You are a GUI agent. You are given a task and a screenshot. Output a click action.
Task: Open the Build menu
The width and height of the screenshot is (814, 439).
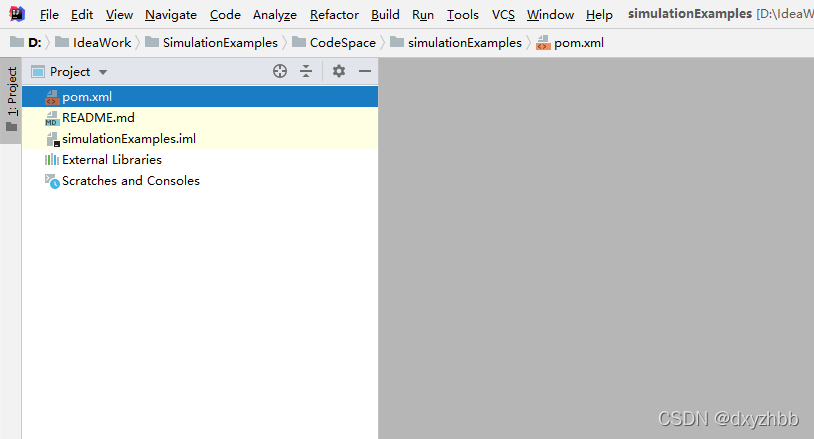(385, 15)
